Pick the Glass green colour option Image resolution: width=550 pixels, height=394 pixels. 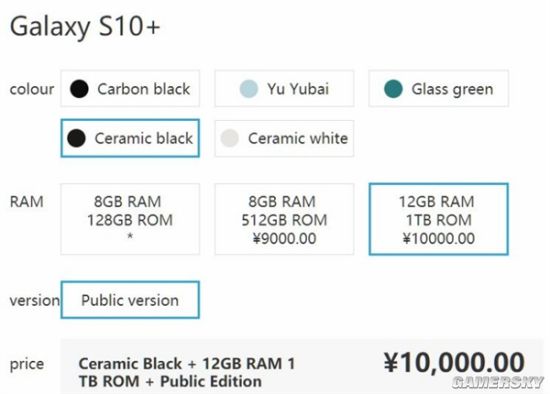(438, 88)
